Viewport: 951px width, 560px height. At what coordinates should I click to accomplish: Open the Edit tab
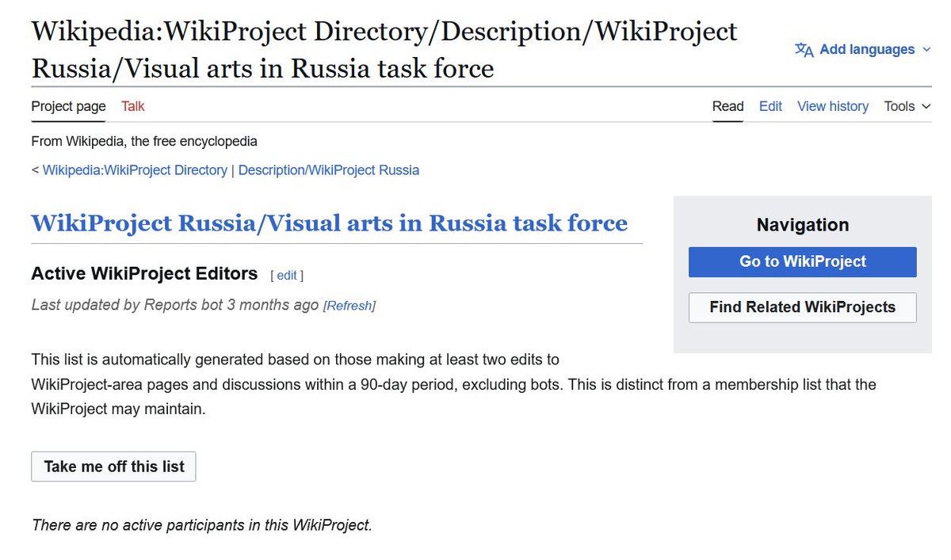click(x=770, y=106)
